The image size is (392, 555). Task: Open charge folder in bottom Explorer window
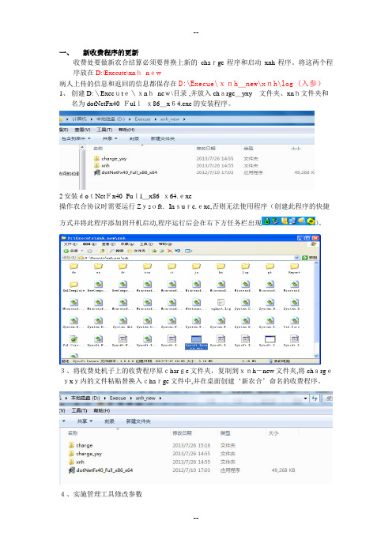pos(81,445)
